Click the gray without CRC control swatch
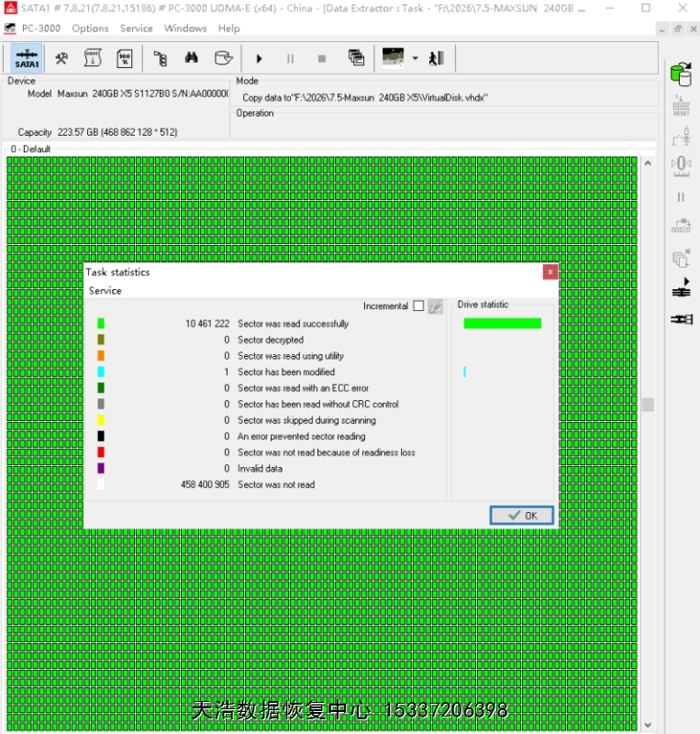Image resolution: width=700 pixels, height=734 pixels. click(101, 404)
